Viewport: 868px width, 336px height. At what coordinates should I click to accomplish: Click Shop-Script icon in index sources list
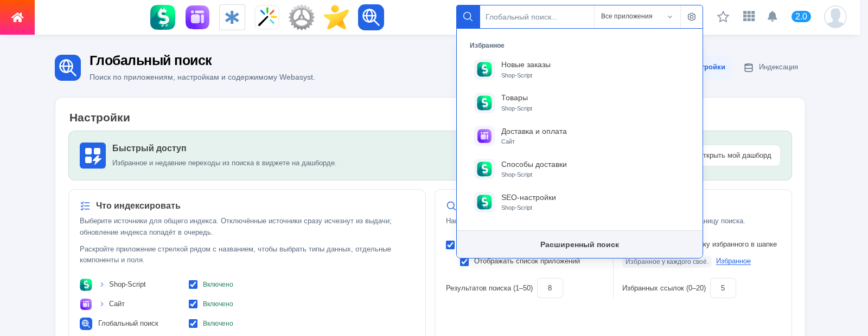[86, 285]
